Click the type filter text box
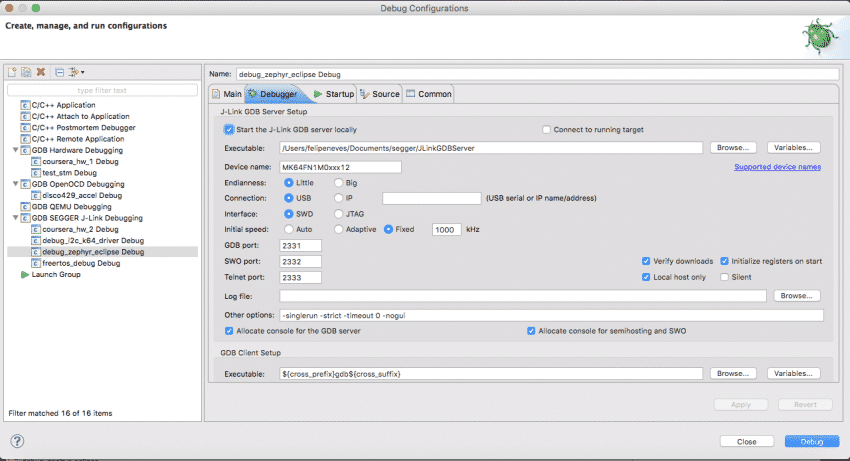Viewport: 850px width, 461px height. (x=102, y=90)
